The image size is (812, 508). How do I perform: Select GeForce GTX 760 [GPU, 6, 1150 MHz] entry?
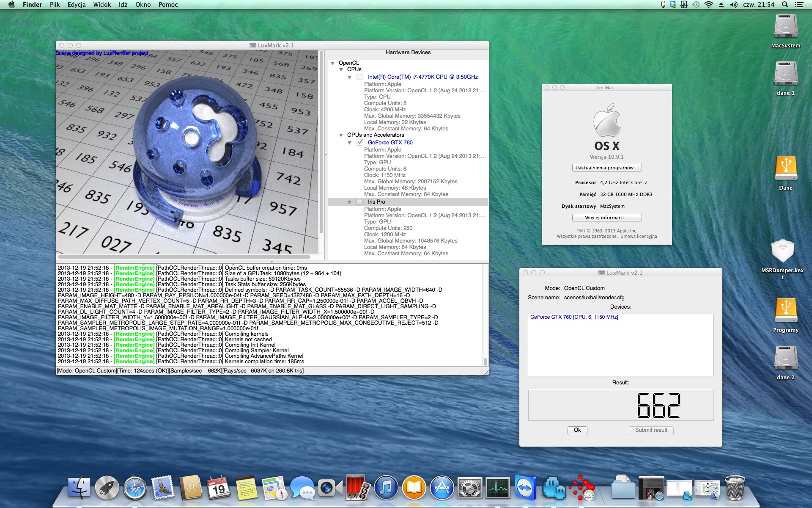point(574,317)
